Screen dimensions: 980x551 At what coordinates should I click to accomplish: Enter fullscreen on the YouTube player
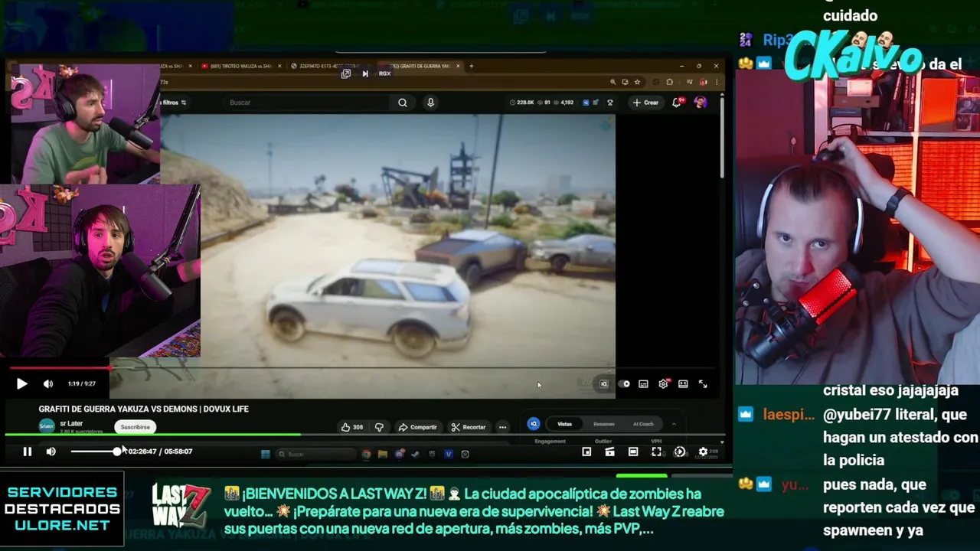tap(703, 384)
